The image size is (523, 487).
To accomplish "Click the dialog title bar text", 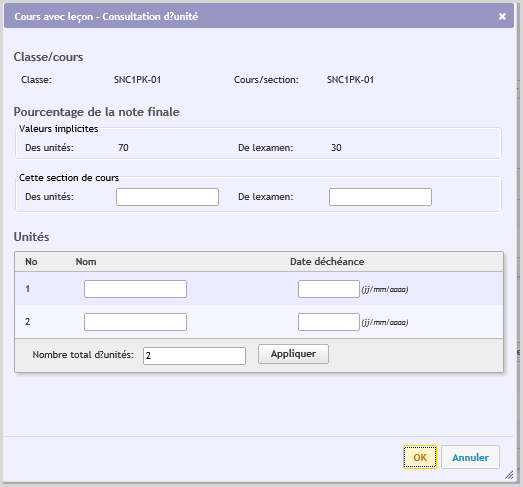I will tap(106, 16).
